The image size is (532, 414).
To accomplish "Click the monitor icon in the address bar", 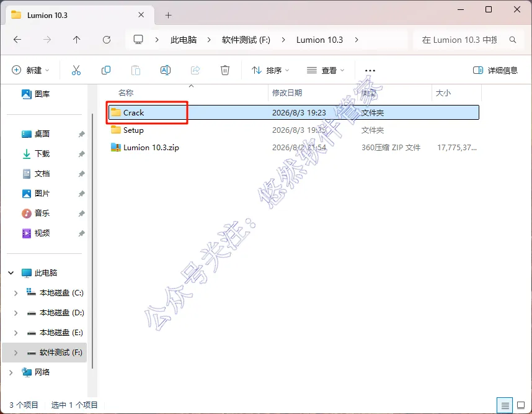I will pos(138,40).
